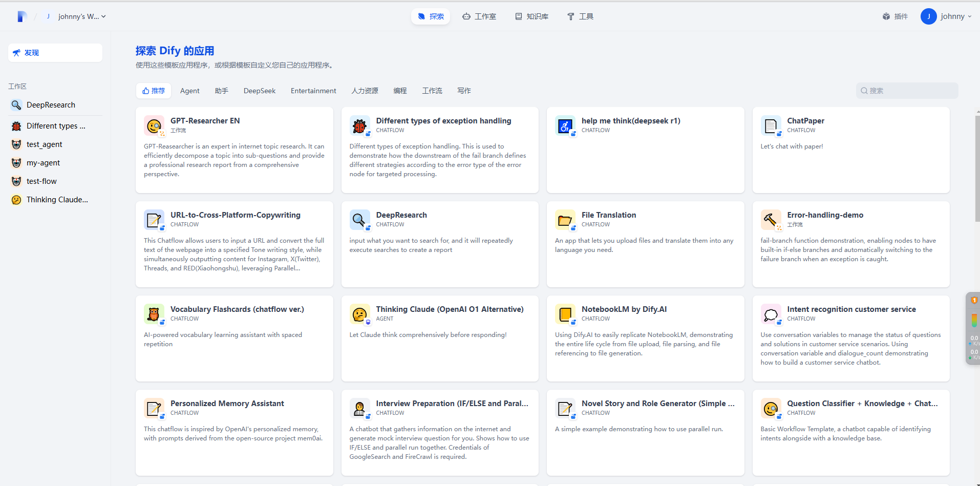Click the Thinking Claude card face icon
The height and width of the screenshot is (486, 980).
click(x=360, y=314)
